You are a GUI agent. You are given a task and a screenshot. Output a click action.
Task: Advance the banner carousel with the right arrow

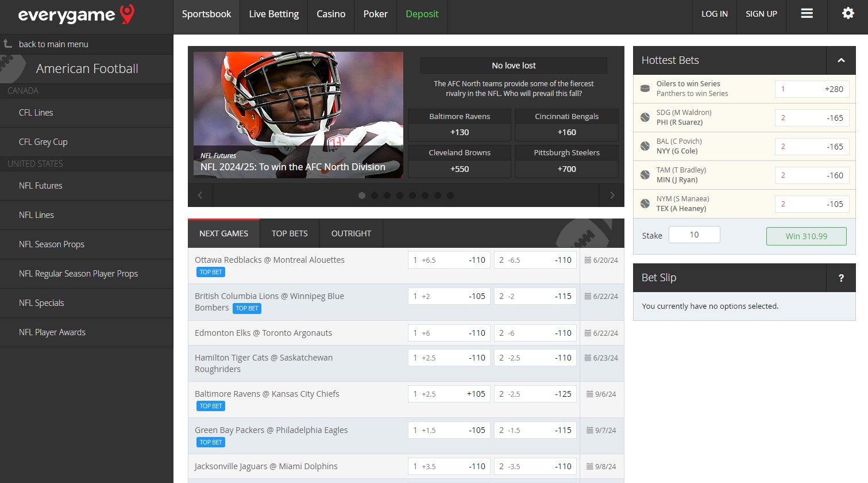611,195
